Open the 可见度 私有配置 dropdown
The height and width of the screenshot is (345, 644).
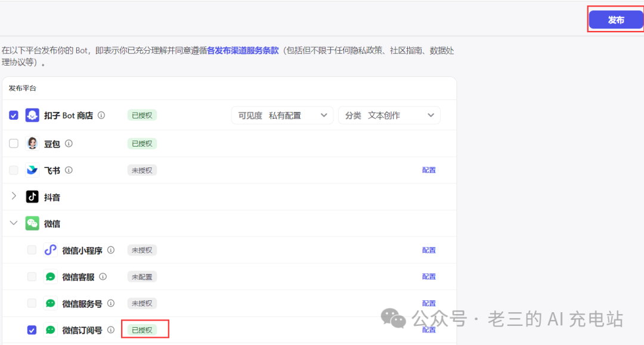click(x=282, y=115)
